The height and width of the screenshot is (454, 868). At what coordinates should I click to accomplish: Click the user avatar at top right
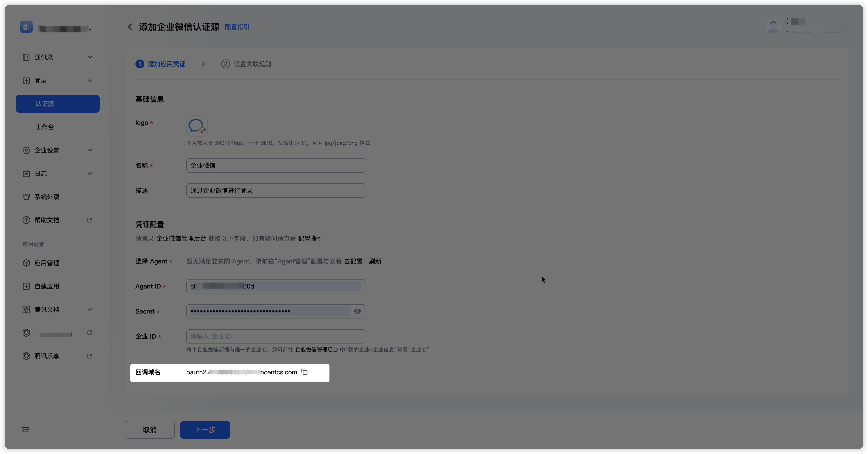point(773,27)
